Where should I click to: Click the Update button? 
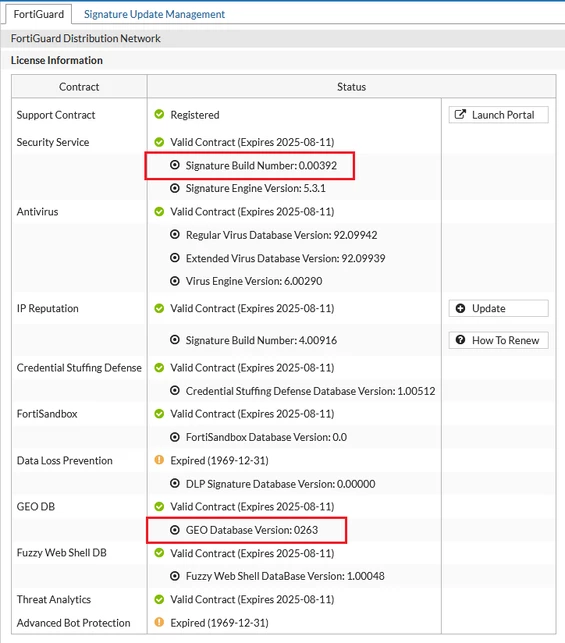pos(499,308)
